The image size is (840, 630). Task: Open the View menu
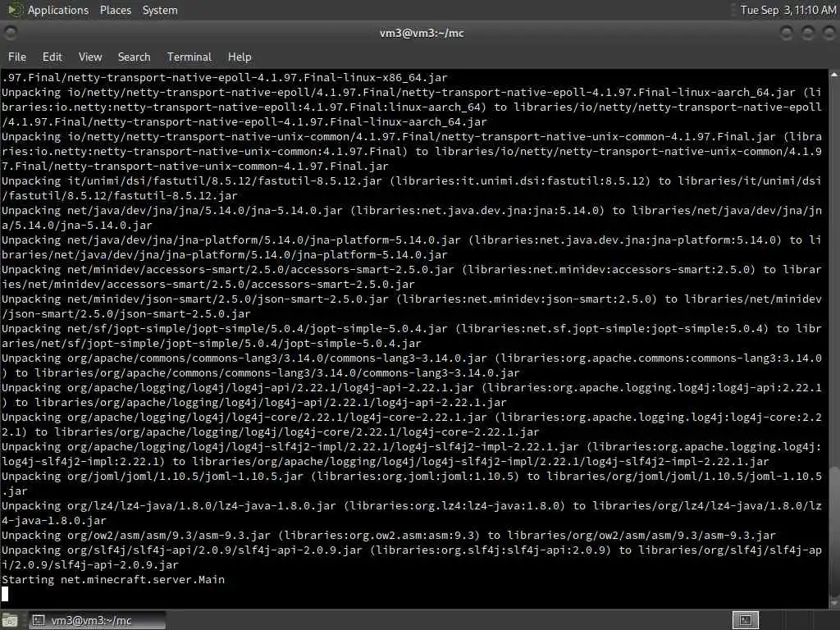point(90,57)
